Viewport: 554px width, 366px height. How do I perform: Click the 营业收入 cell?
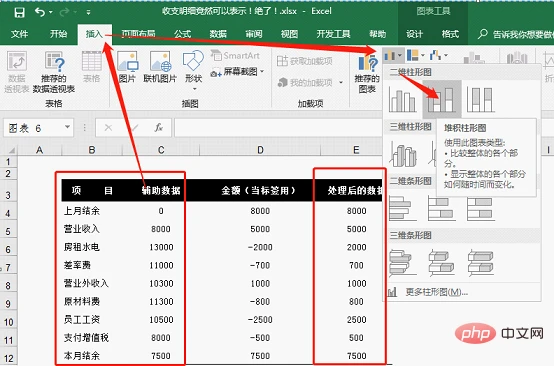92,229
